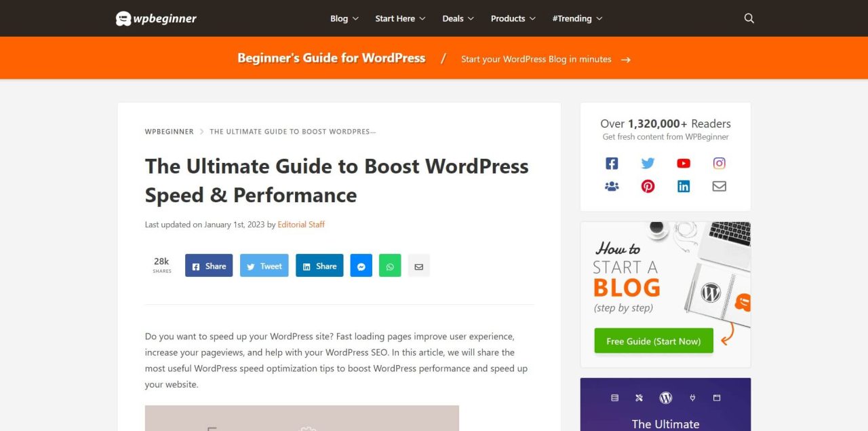Viewport: 868px width, 431px height.
Task: Click the Facebook icon in sidebar
Action: pyautogui.click(x=612, y=164)
